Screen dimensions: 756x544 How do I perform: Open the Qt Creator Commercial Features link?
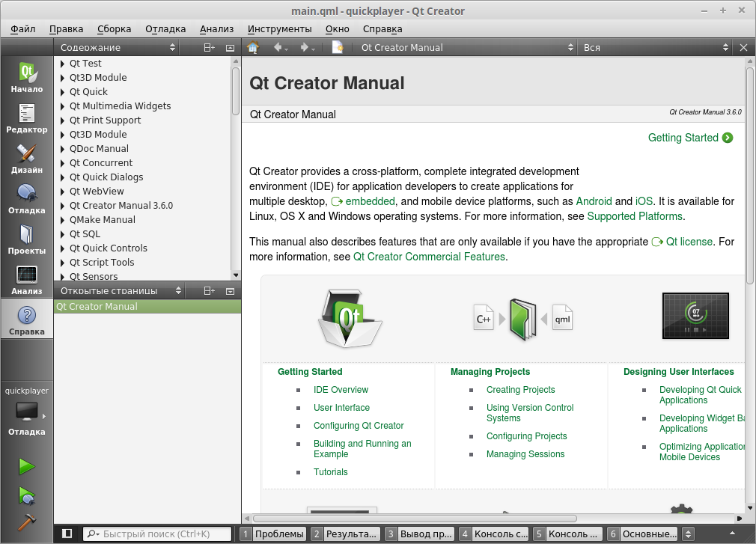click(x=429, y=257)
